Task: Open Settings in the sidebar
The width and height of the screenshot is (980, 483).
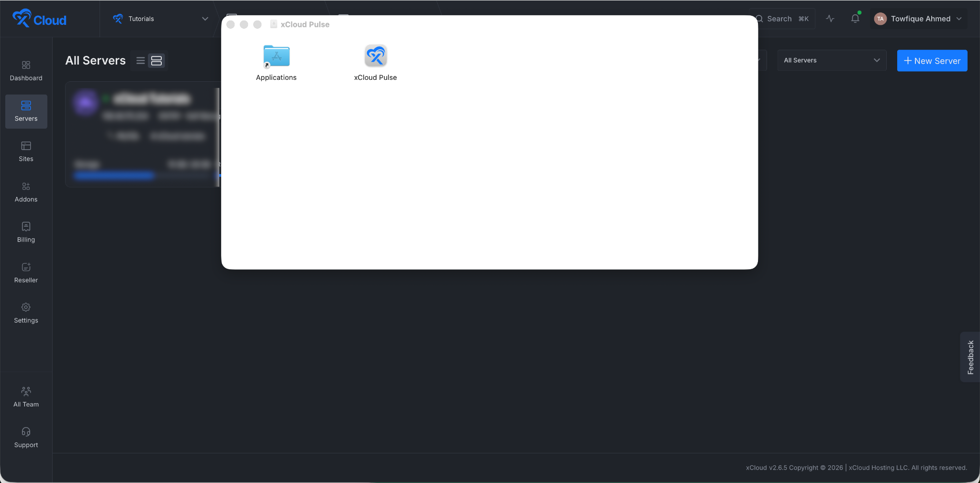Action: (26, 313)
